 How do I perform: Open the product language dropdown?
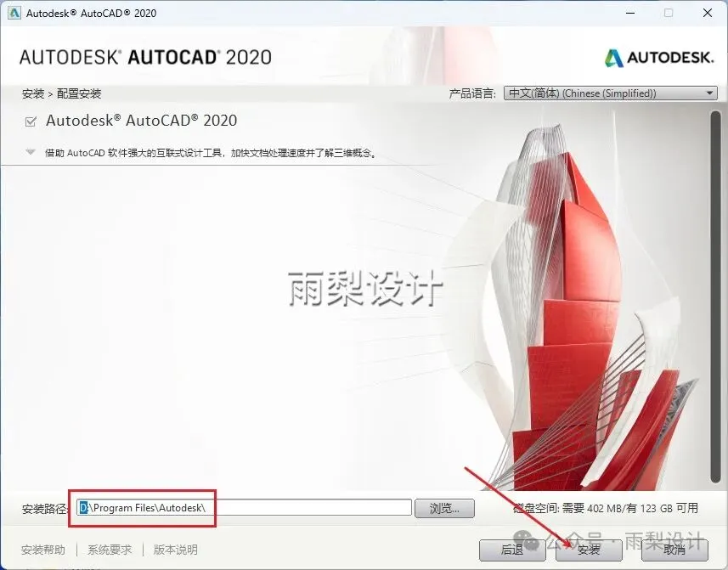tap(611, 93)
